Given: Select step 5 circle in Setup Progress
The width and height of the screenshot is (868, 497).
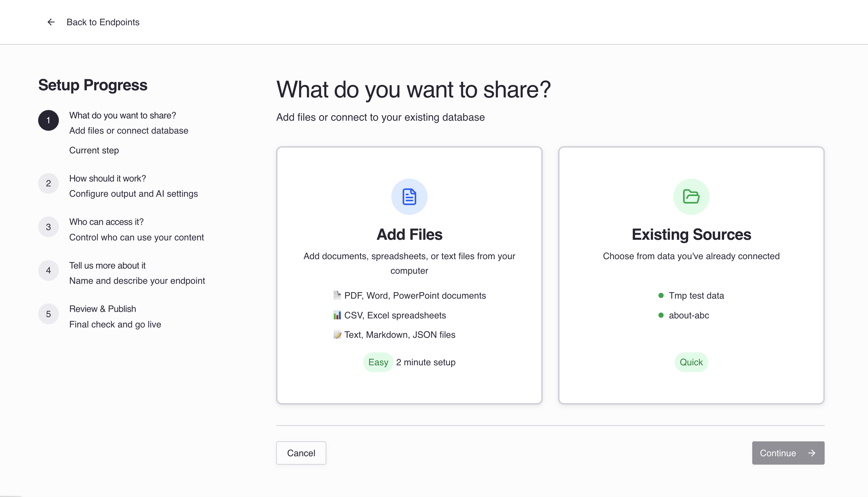Looking at the screenshot, I should pyautogui.click(x=49, y=314).
